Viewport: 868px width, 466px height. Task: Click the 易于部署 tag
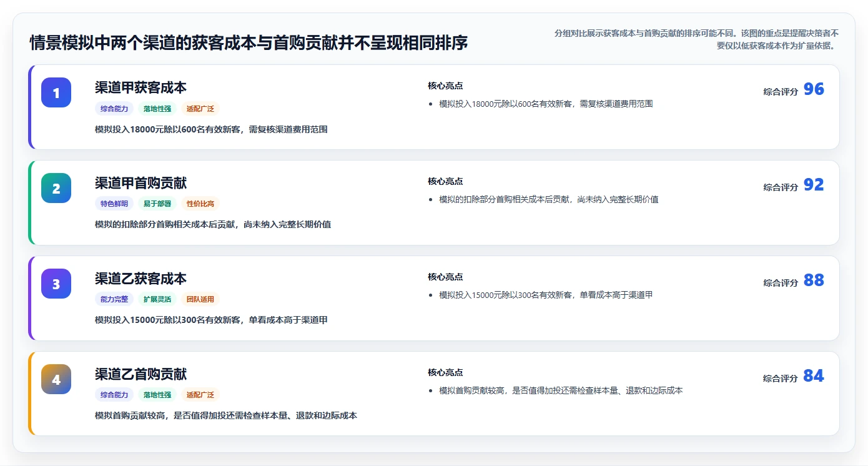[x=157, y=204]
